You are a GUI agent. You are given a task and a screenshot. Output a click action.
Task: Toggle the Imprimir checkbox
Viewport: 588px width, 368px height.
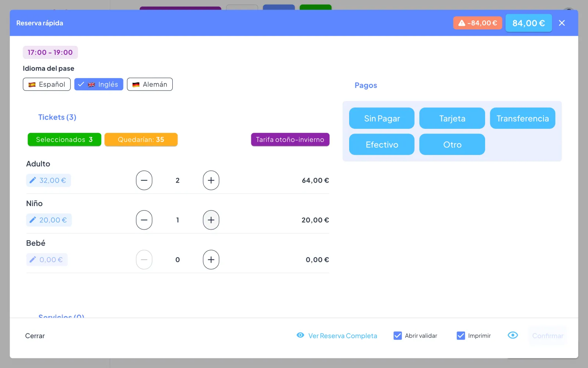[461, 336]
